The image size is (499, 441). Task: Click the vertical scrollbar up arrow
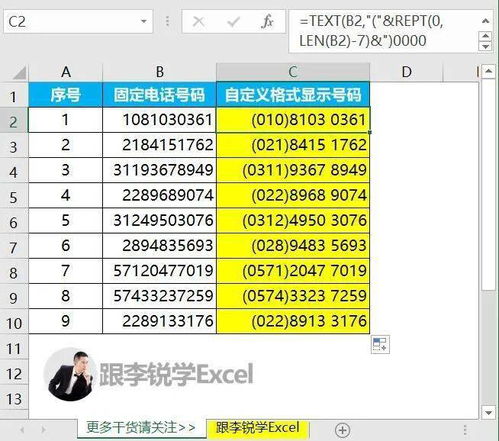point(488,71)
